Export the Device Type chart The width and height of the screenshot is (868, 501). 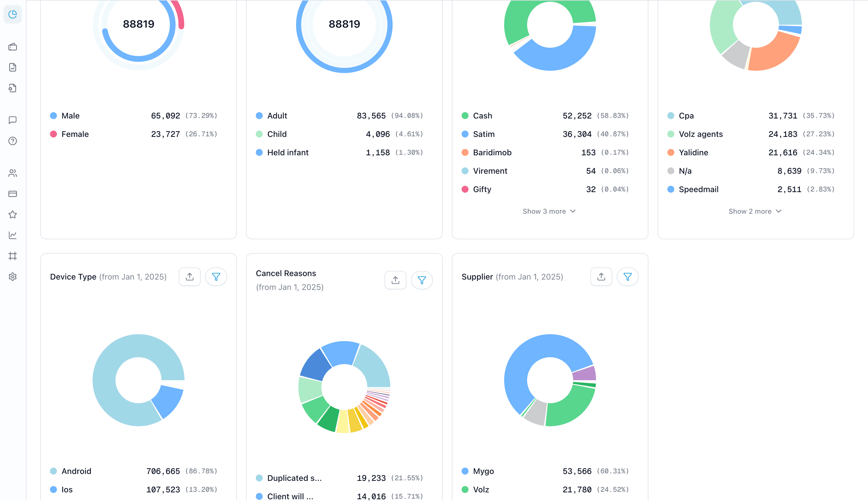tap(190, 277)
